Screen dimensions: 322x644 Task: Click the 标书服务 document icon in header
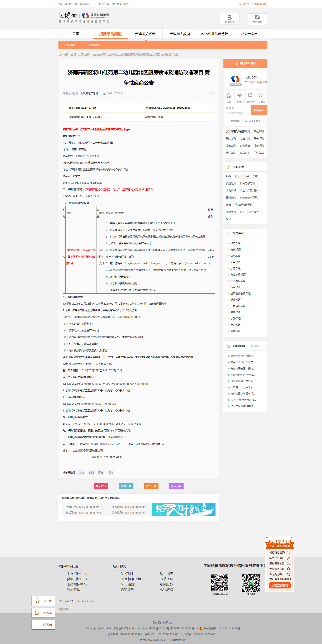click(x=229, y=17)
